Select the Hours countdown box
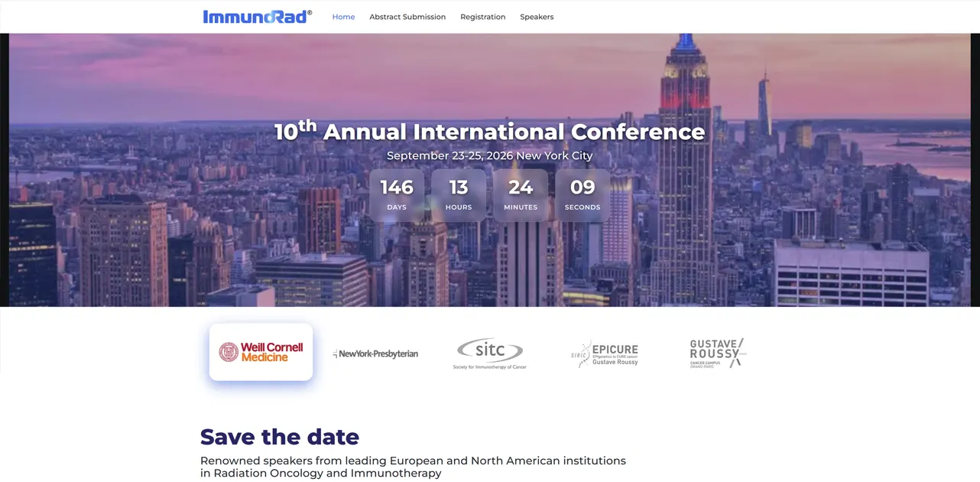Screen dimensions: 980x482 (x=459, y=195)
